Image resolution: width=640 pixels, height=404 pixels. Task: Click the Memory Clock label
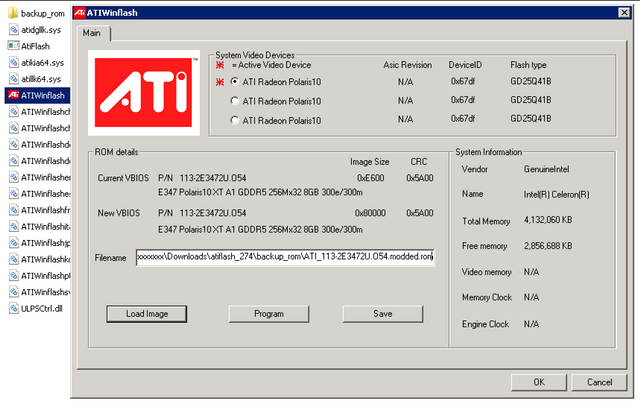point(487,297)
